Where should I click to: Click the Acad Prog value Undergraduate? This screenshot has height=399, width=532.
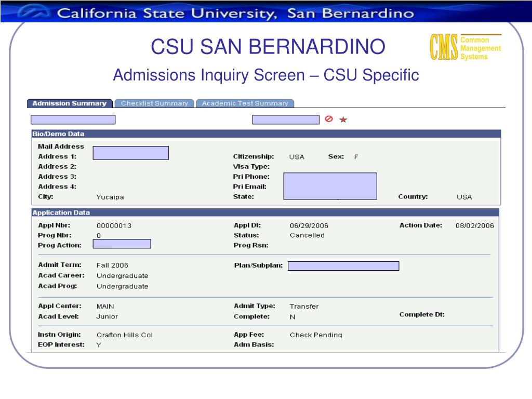[x=123, y=286]
